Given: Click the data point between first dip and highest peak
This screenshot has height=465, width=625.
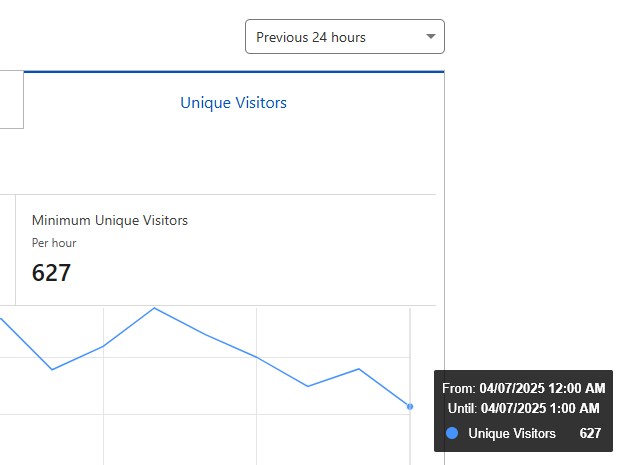Looking at the screenshot, I should (103, 346).
